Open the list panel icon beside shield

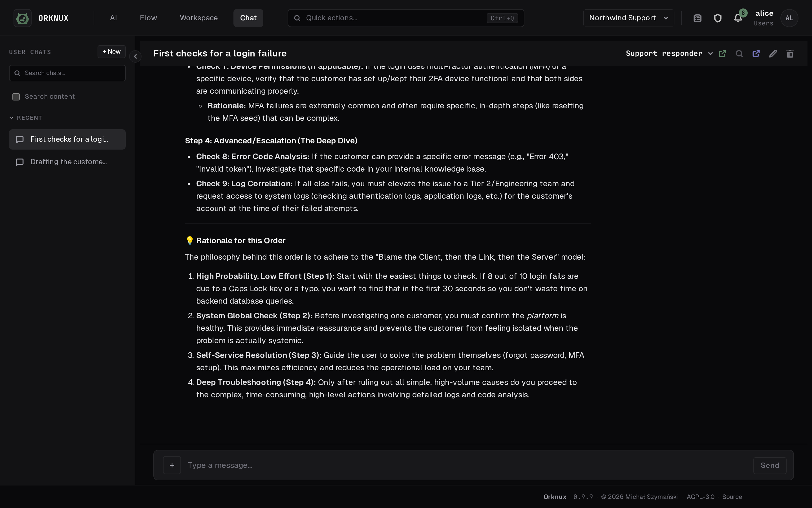[x=698, y=18]
